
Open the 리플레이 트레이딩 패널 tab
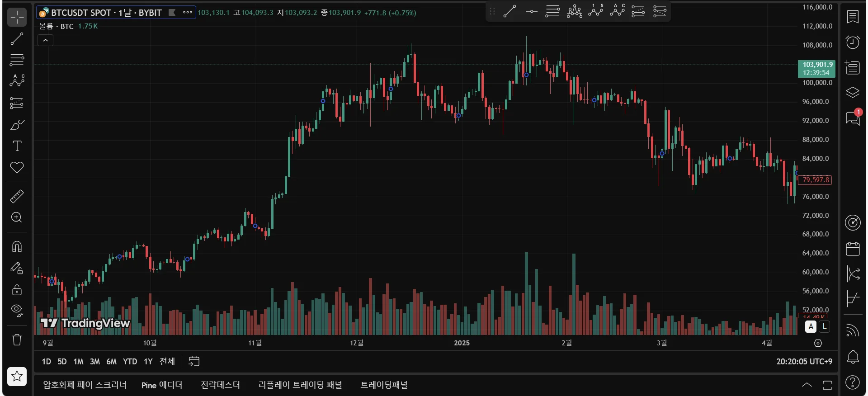click(x=300, y=385)
